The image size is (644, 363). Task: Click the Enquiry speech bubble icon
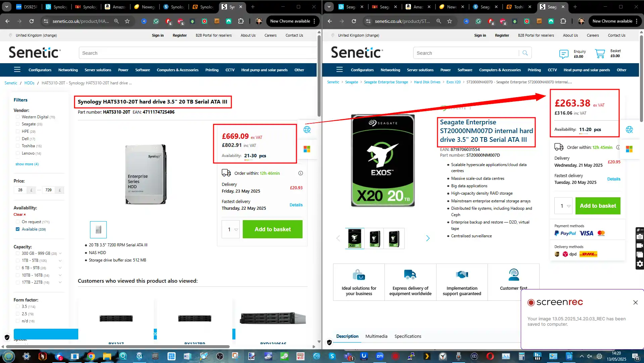(x=564, y=54)
